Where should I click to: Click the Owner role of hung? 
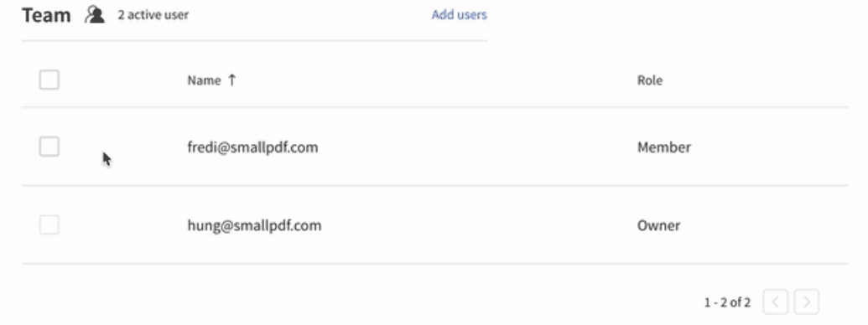tap(658, 225)
